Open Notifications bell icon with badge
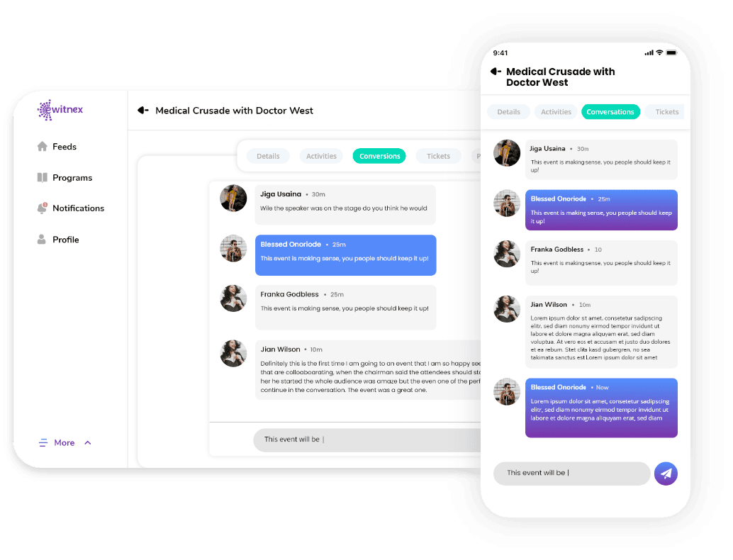 pos(42,208)
